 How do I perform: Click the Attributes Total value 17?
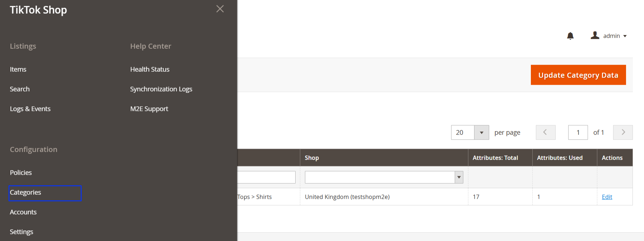coord(476,197)
